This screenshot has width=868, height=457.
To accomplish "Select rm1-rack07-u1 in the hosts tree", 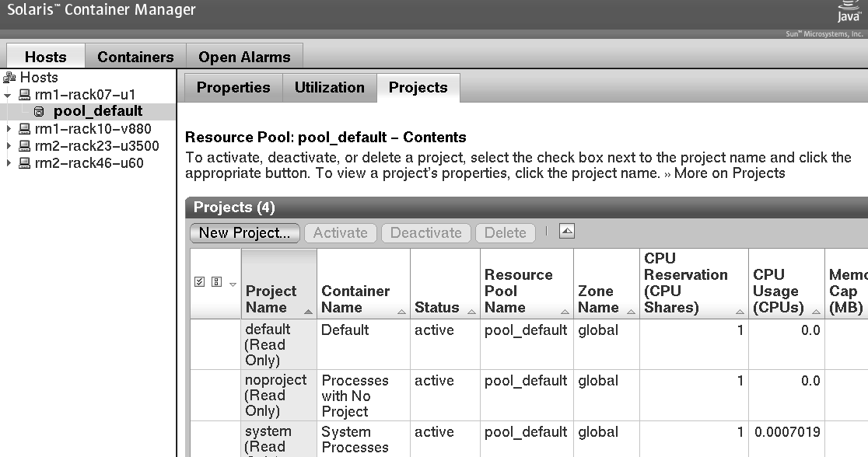I will tap(86, 95).
